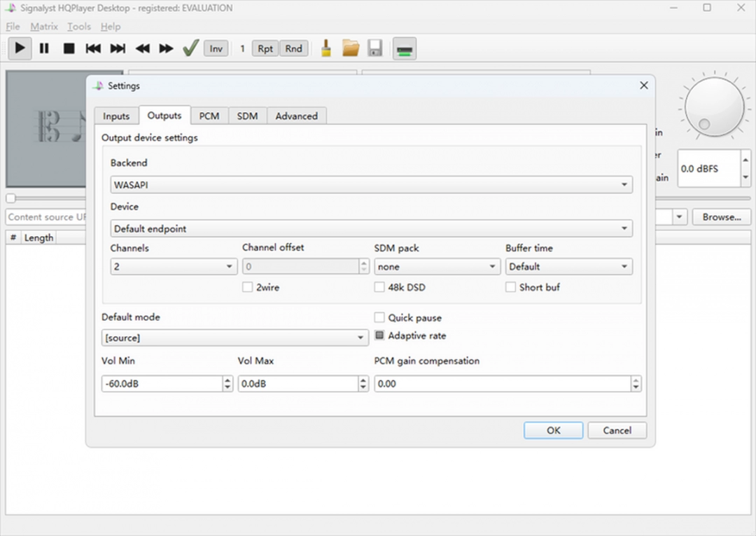The width and height of the screenshot is (756, 536).
Task: Click the Play icon in the toolbar
Action: tap(19, 48)
